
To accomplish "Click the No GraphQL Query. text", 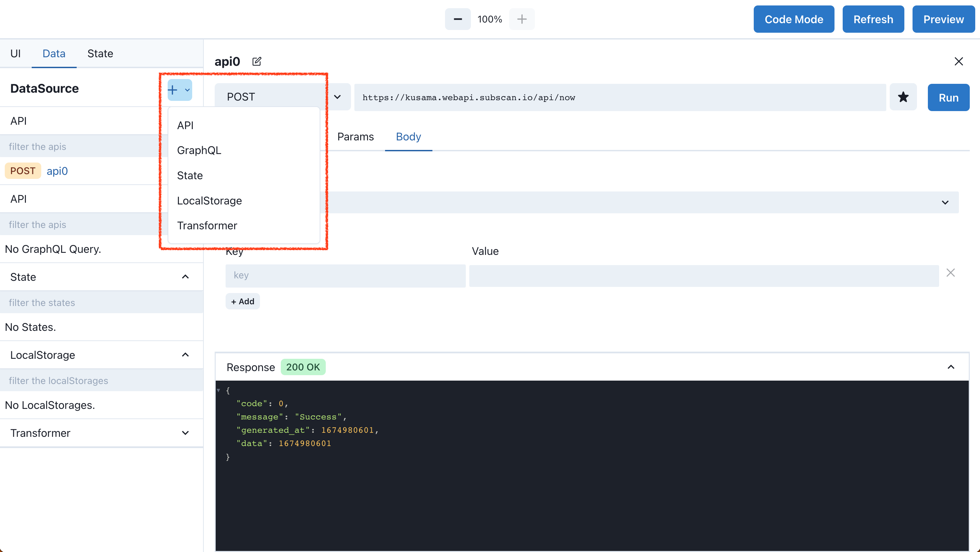I will click(x=53, y=249).
